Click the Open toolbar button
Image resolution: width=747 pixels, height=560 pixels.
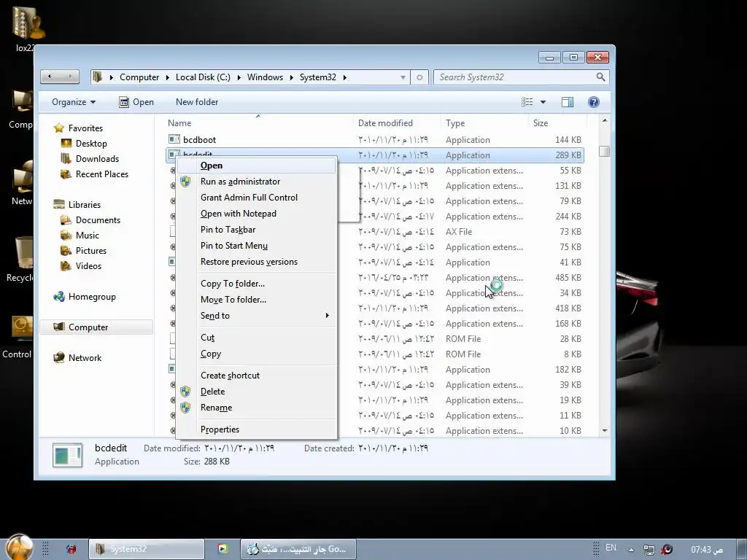136,102
